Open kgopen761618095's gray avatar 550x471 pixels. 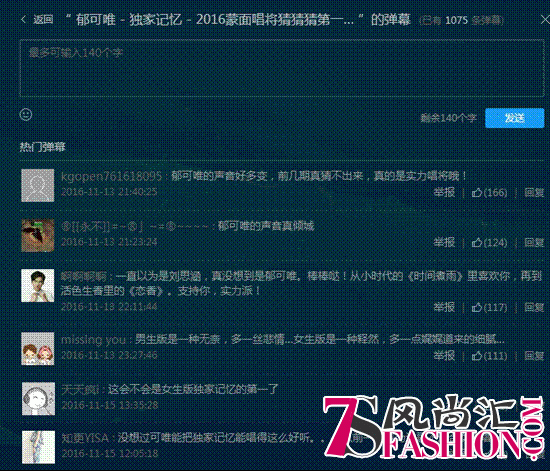(x=38, y=185)
